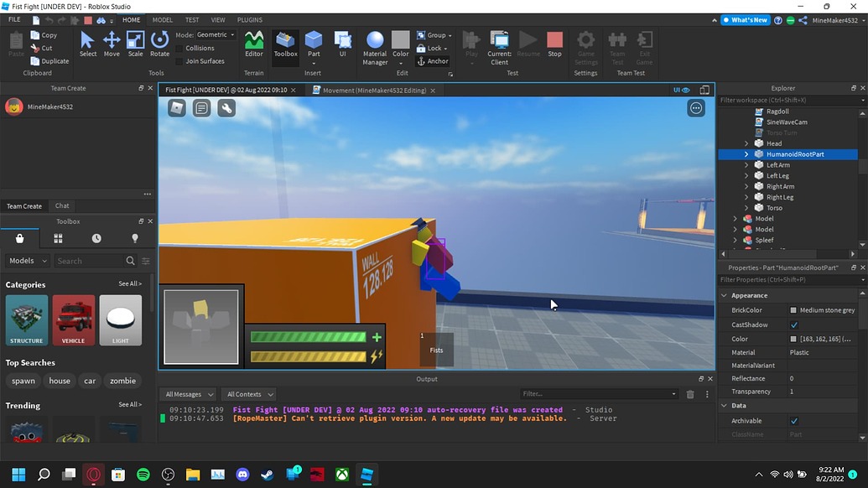
Task: Open the three-dots menu in viewport
Action: (696, 108)
